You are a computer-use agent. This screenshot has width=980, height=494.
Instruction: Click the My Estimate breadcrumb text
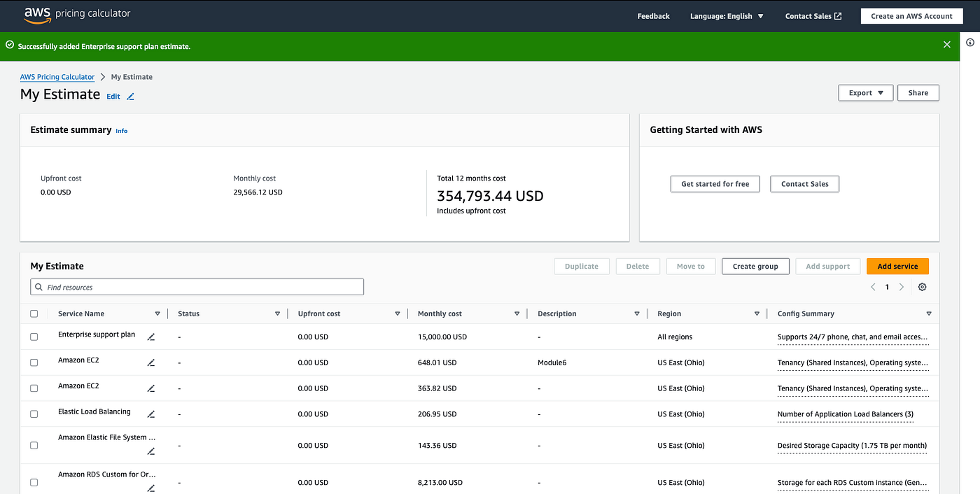[132, 77]
